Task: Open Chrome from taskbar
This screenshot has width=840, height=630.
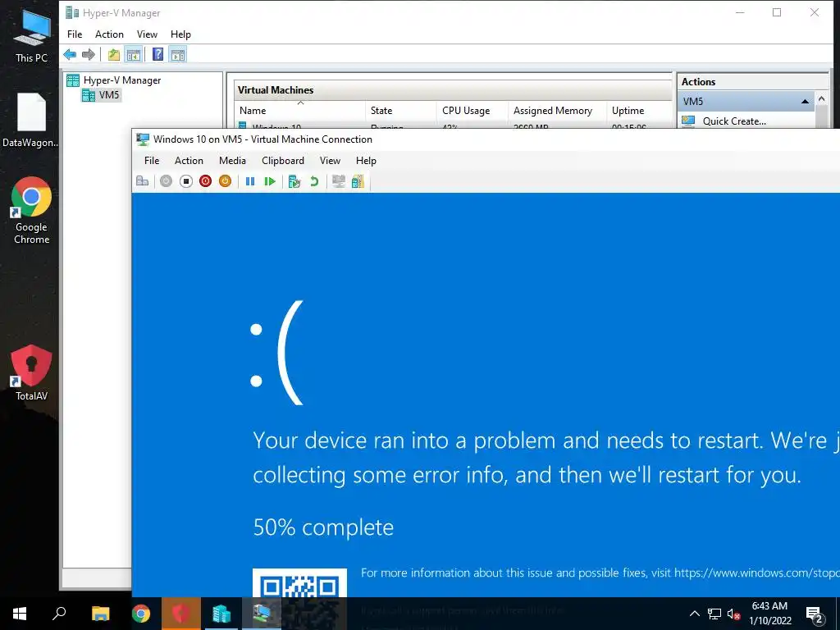Action: (x=141, y=614)
